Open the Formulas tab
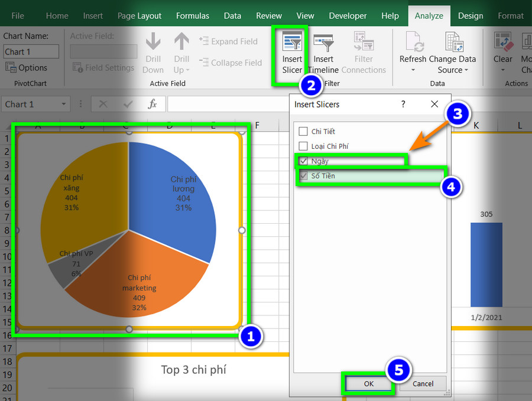532x401 pixels. (x=192, y=15)
